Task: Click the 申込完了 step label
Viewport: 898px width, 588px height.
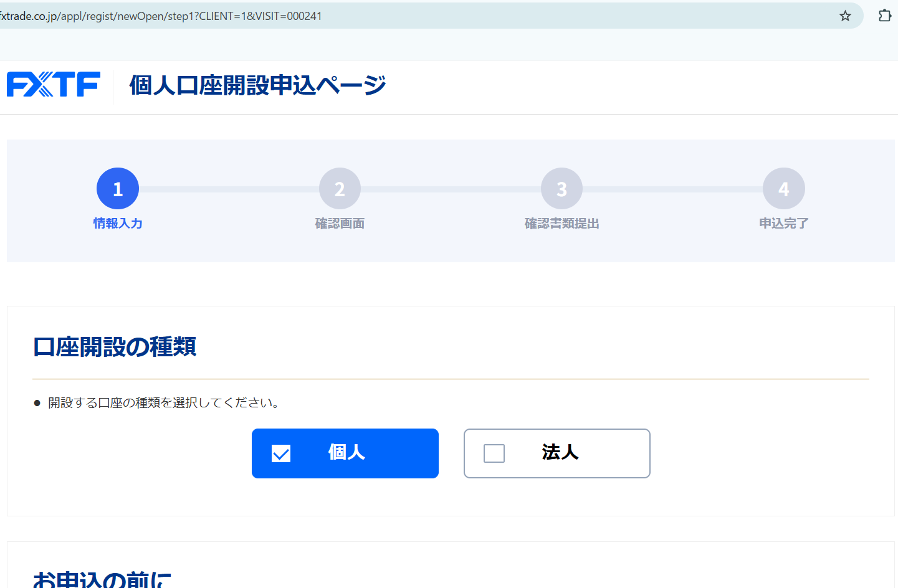Action: pyautogui.click(x=783, y=223)
